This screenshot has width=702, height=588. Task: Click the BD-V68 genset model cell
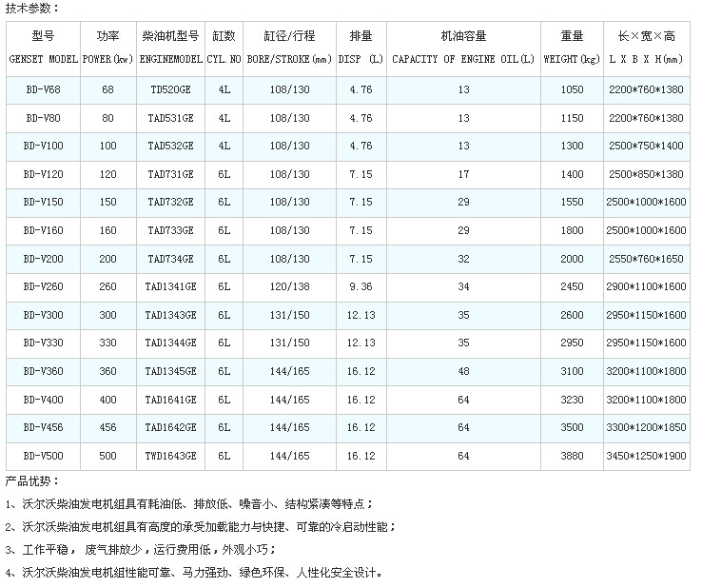[43, 88]
